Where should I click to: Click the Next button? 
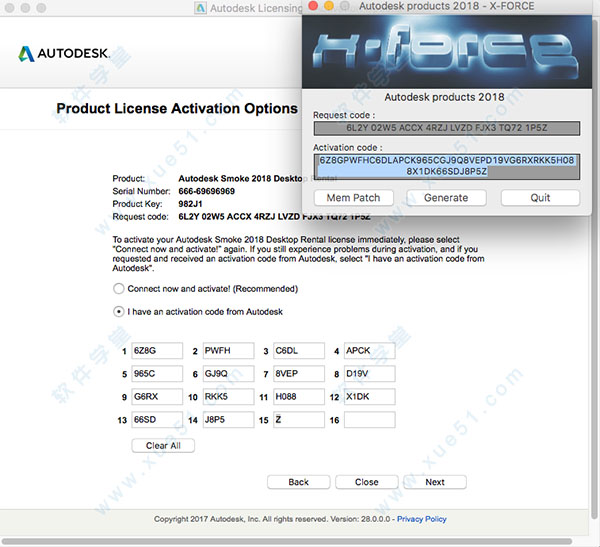pos(435,482)
